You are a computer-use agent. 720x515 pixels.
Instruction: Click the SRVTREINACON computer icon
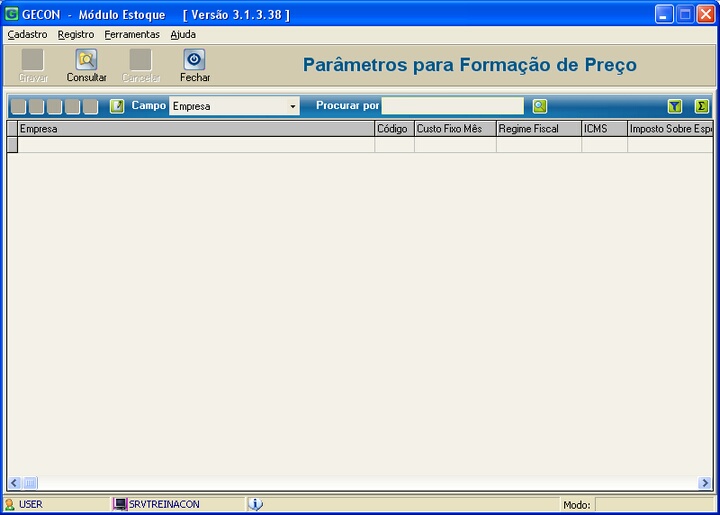point(120,504)
